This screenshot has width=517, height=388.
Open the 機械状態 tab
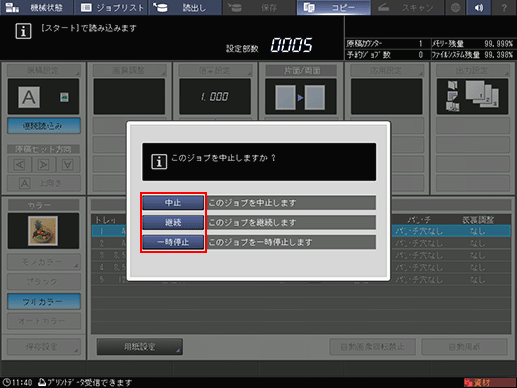37,7
